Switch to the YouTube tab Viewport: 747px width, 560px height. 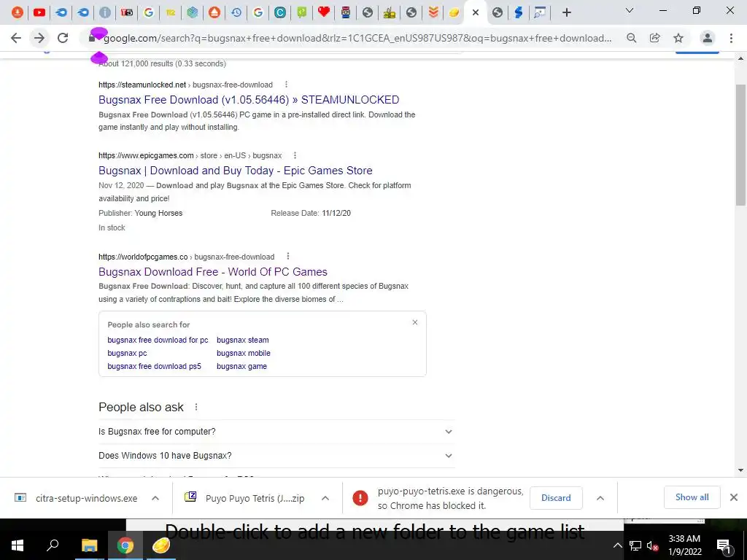pyautogui.click(x=39, y=13)
